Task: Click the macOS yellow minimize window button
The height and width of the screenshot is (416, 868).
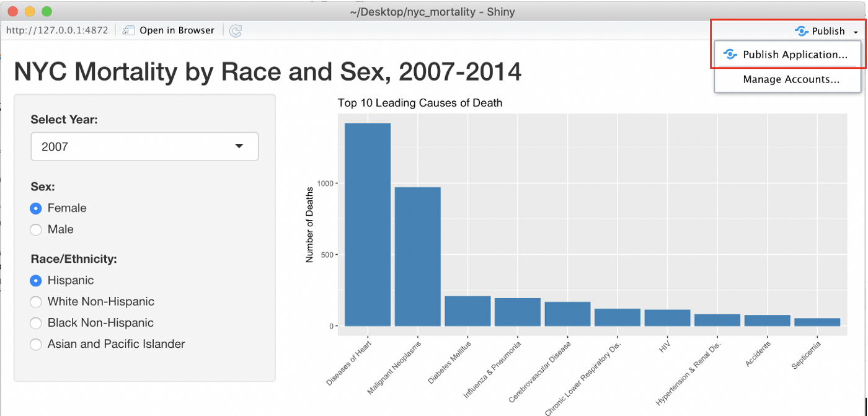Action: pos(29,11)
